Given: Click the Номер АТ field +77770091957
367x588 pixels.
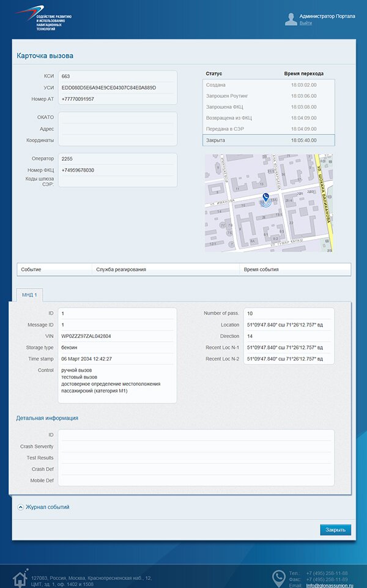Looking at the screenshot, I should click(117, 99).
